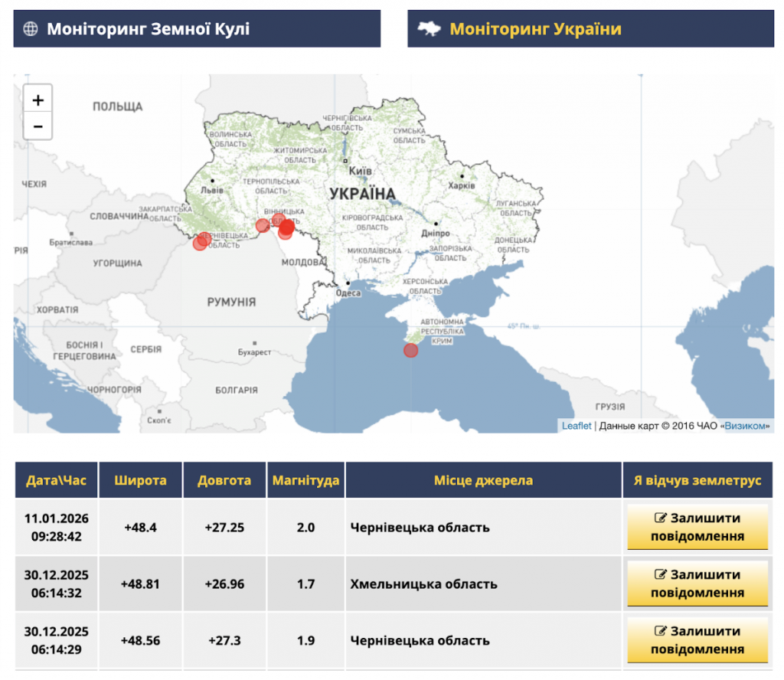Viewport: 784px width, 680px height.
Task: Click the edit icon in first Залишити повідомлення button
Action: 660,518
